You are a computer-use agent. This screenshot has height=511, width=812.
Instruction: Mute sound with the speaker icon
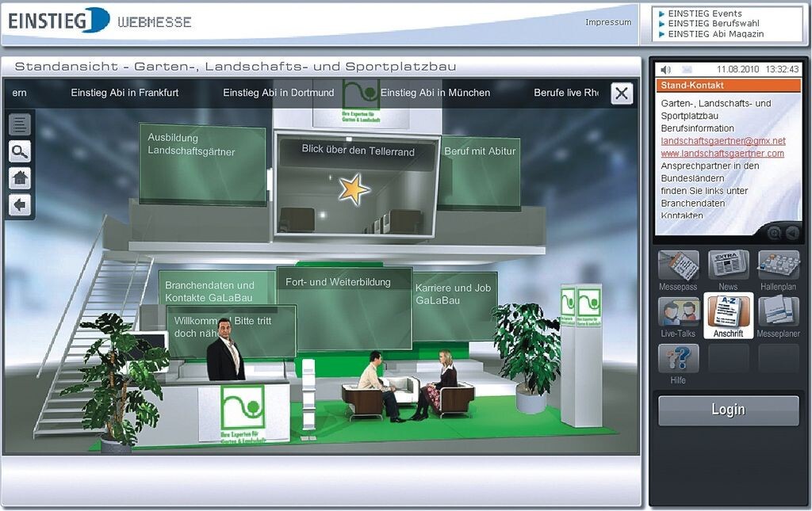[x=666, y=69]
